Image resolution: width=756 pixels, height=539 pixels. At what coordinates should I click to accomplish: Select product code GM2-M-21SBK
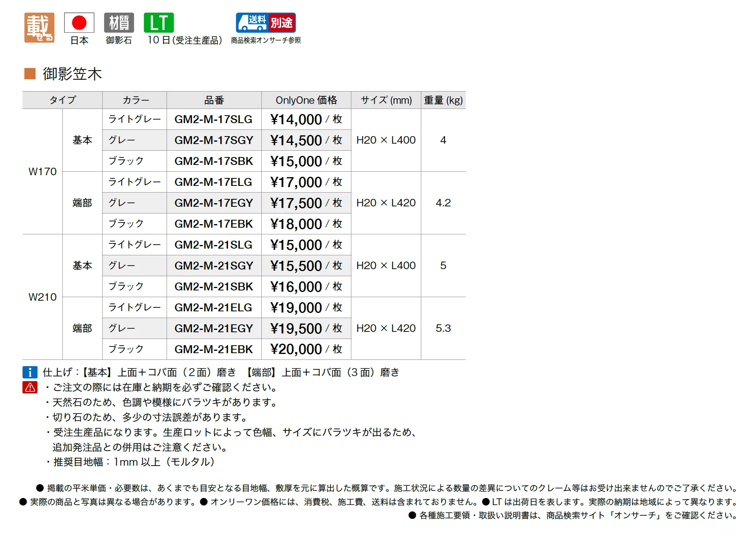[x=214, y=286]
